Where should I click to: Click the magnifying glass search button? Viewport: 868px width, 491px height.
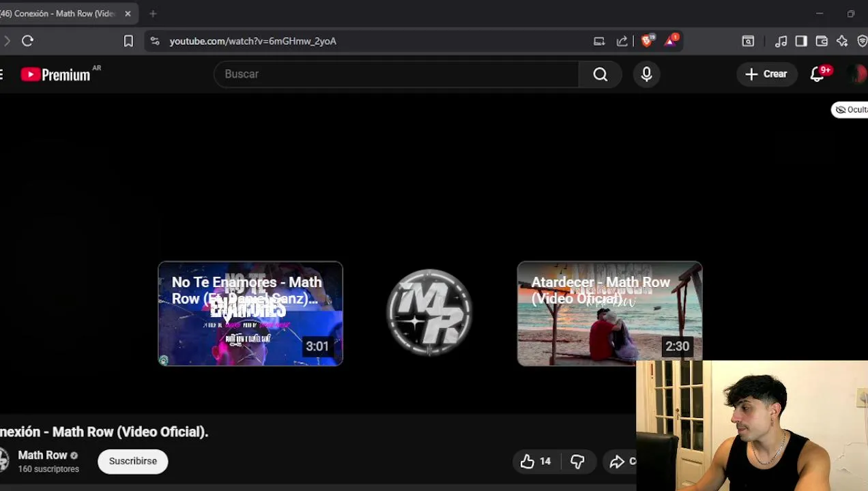click(x=601, y=74)
